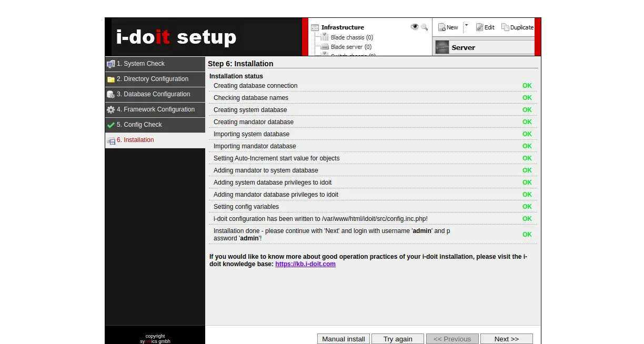The width and height of the screenshot is (644, 344).
Task: Click the 'Step 6: Installation' heading
Action: point(240,64)
